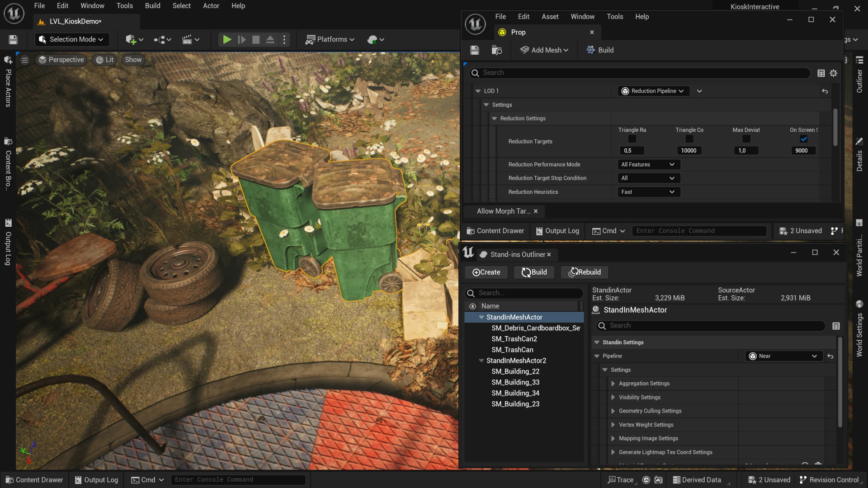Open Asset menu in Prop editor
Screen dimensions: 868x488
click(550, 17)
